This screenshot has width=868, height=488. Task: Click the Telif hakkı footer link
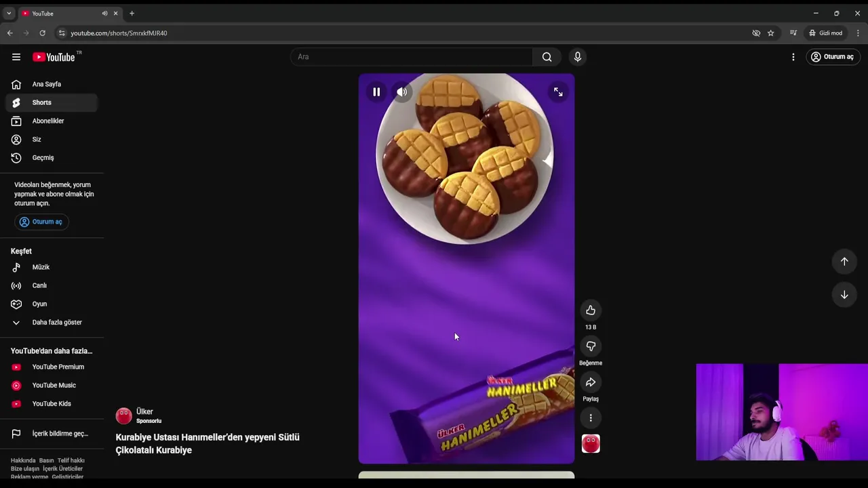[71, 460]
